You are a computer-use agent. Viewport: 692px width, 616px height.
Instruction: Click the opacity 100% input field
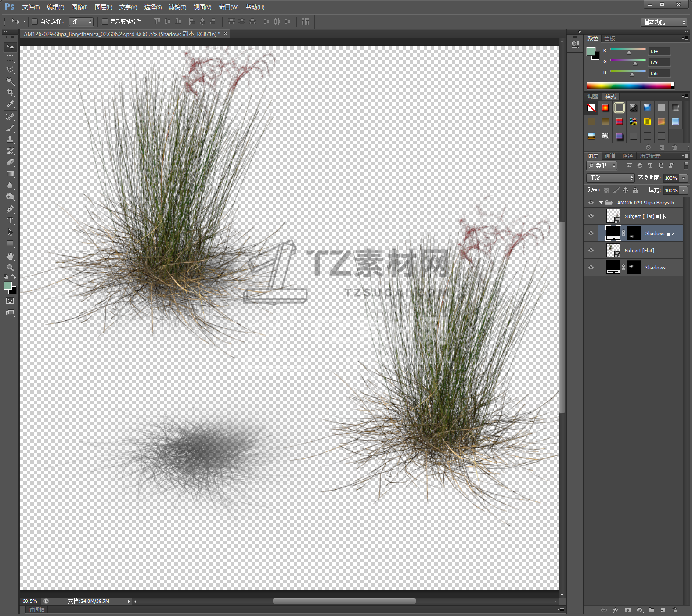click(x=670, y=178)
